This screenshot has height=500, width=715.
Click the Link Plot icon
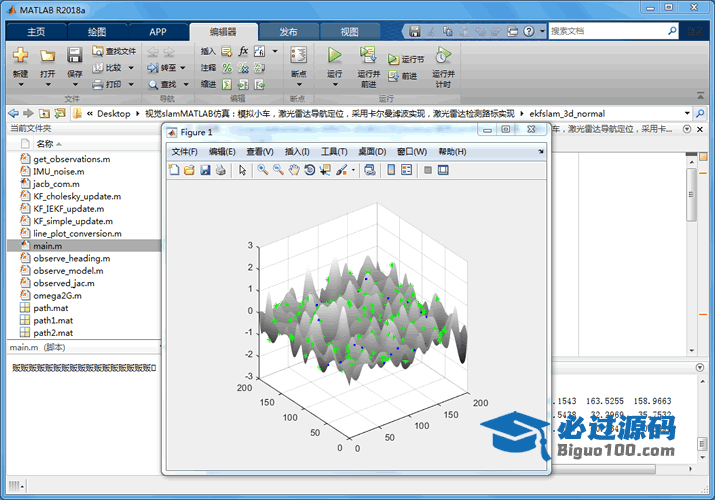pyautogui.click(x=370, y=170)
